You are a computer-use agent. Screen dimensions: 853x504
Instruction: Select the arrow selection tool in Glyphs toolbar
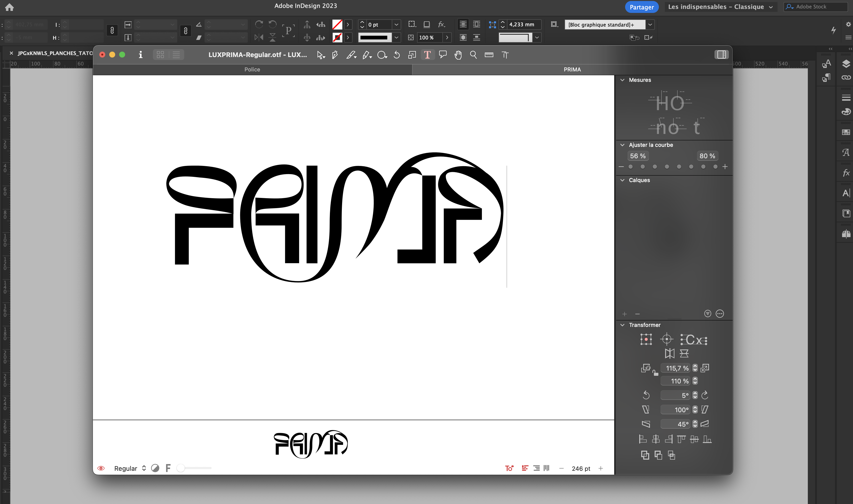[320, 55]
